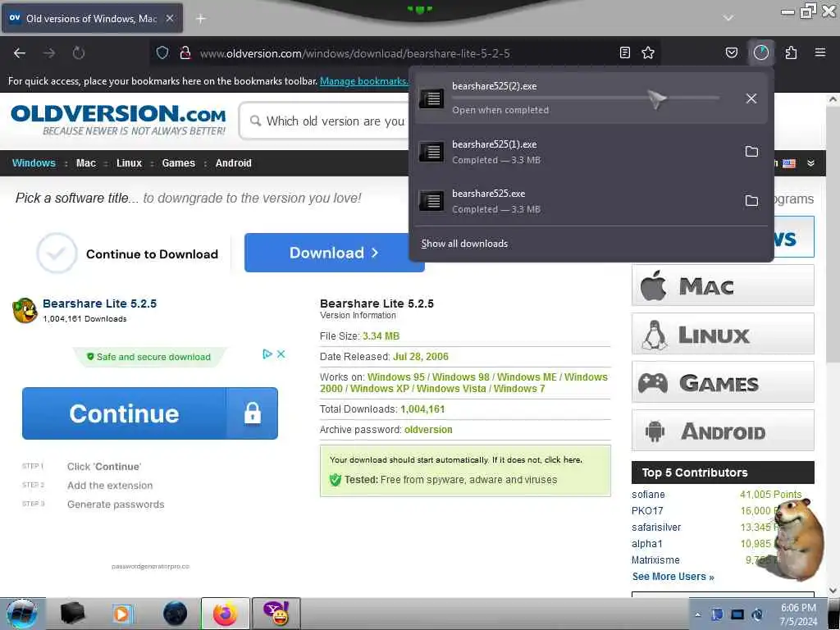
Task: Open contributor safarisilver profile
Action: (x=656, y=527)
